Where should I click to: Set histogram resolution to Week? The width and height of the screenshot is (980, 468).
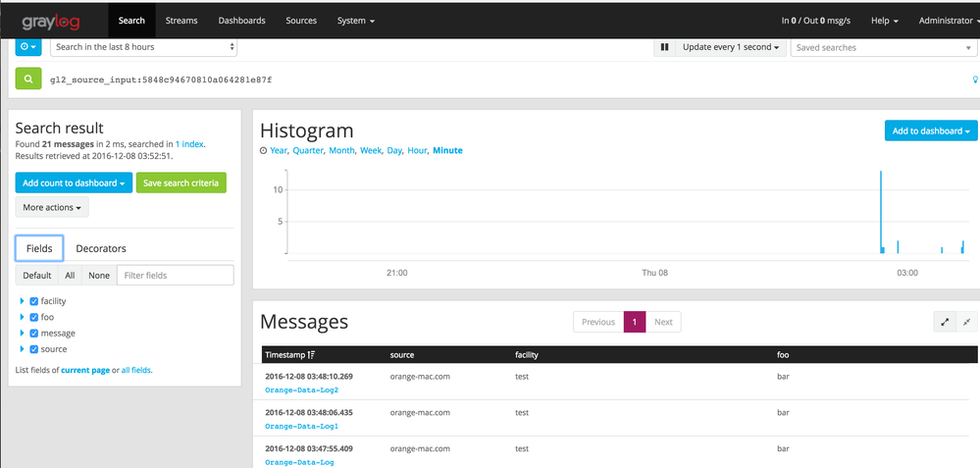click(371, 150)
